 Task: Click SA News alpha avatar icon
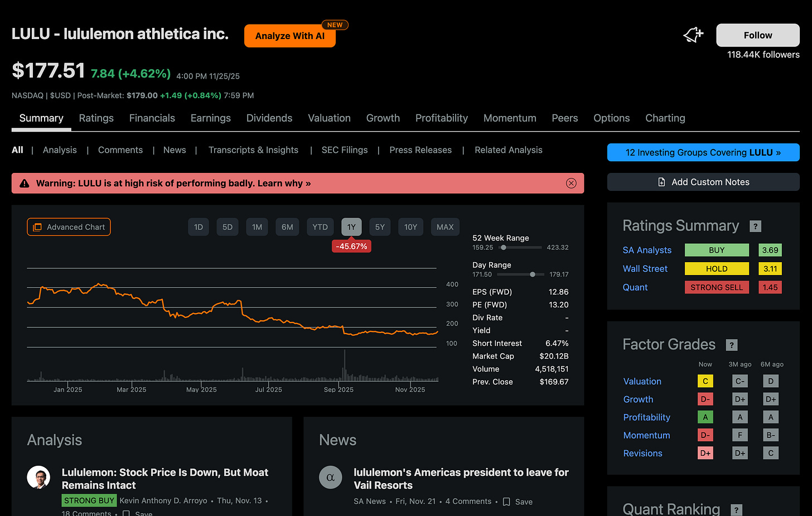point(330,477)
